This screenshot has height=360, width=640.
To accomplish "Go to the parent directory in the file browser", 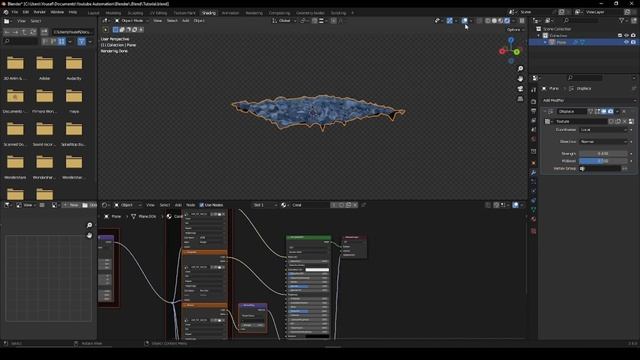I will pos(24,32).
